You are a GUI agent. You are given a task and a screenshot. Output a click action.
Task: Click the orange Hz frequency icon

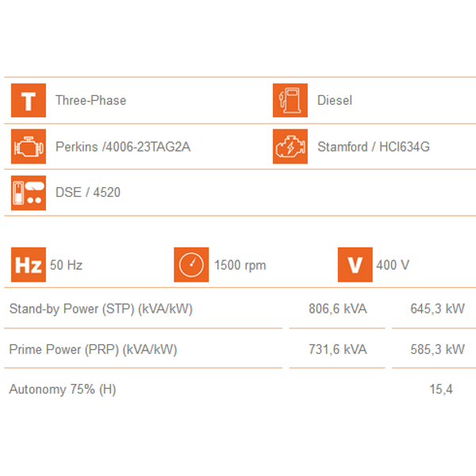[29, 265]
